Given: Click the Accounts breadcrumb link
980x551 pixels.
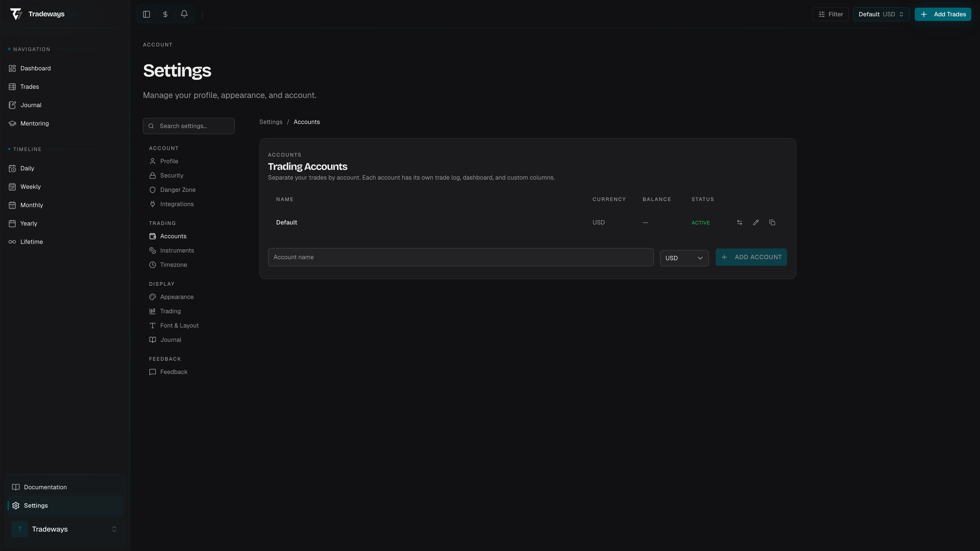Looking at the screenshot, I should pos(307,122).
